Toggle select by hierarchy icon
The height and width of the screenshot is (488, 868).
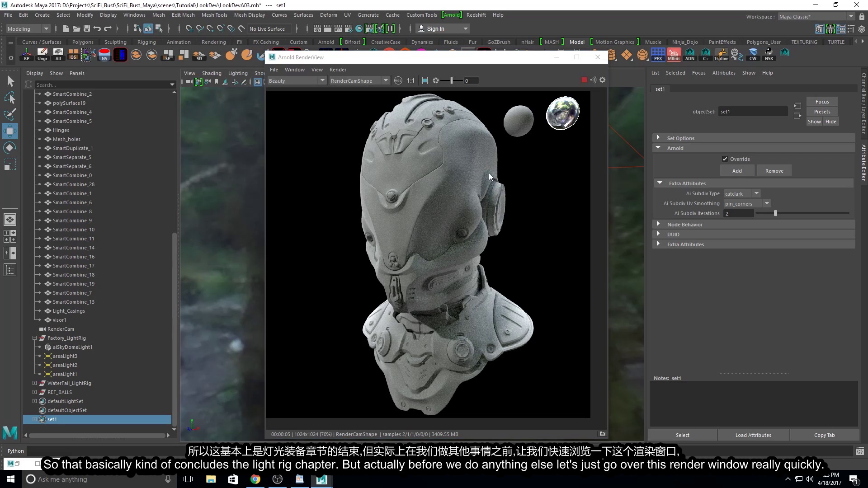(138, 28)
